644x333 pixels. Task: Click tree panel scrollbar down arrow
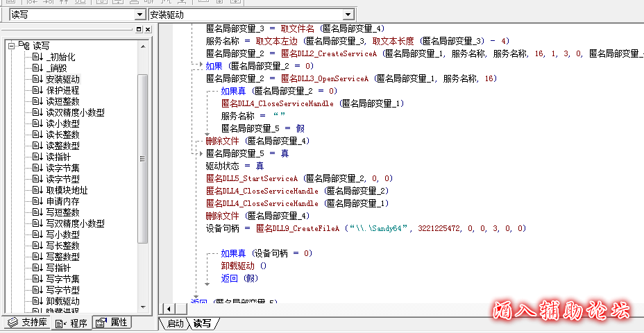143,307
